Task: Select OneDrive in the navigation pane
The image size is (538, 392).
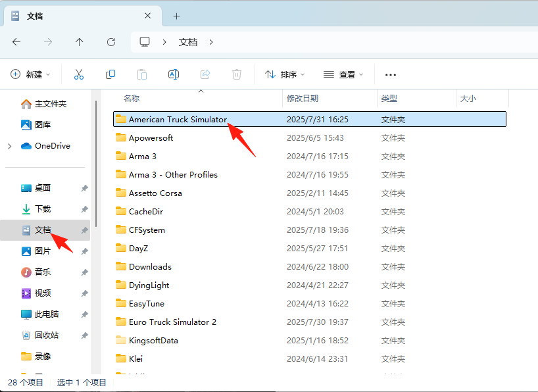Action: [x=45, y=146]
